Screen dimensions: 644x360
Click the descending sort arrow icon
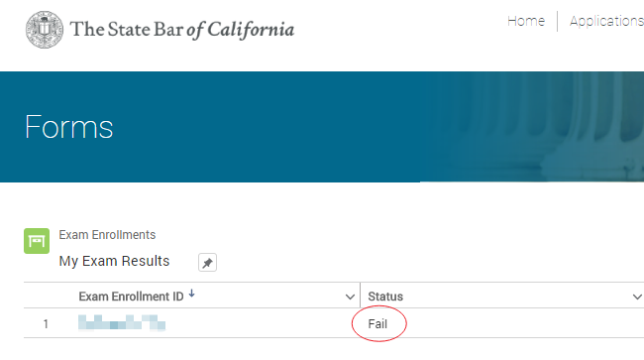[191, 294]
